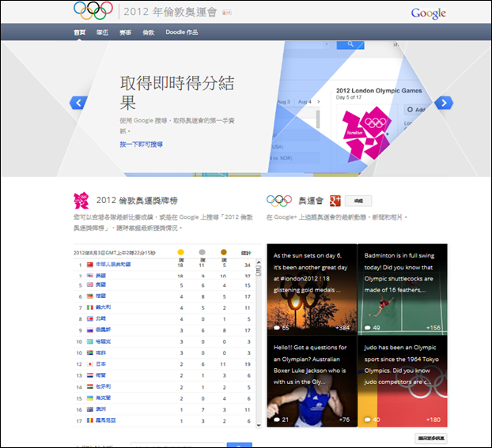This screenshot has height=448, width=492.
Task: Click the Netherlands flag in rank 13 row
Action: 90,375
